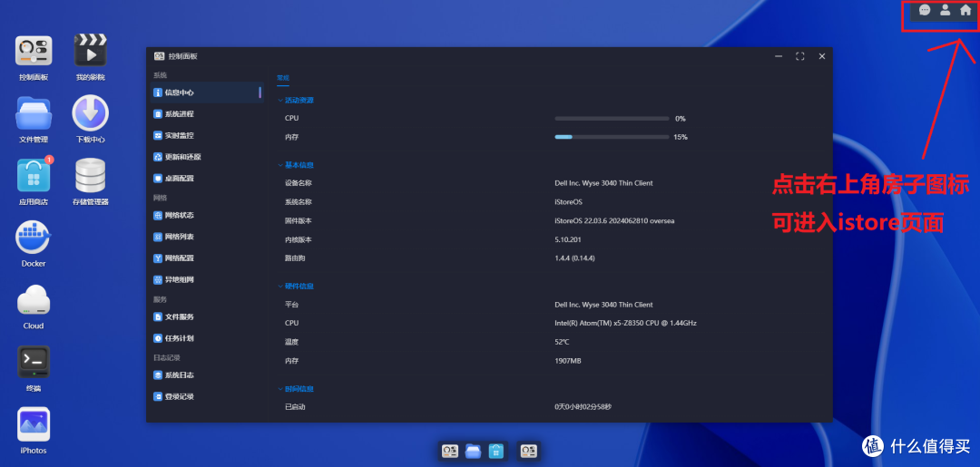Open the iPhotos desktop icon

coord(34,424)
